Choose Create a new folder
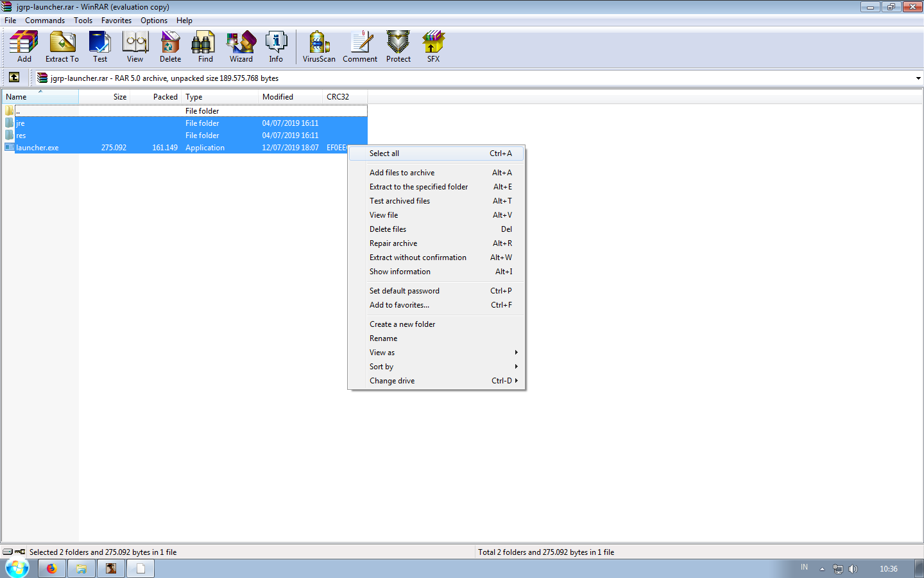Viewport: 924px width, 578px height. pos(436,324)
